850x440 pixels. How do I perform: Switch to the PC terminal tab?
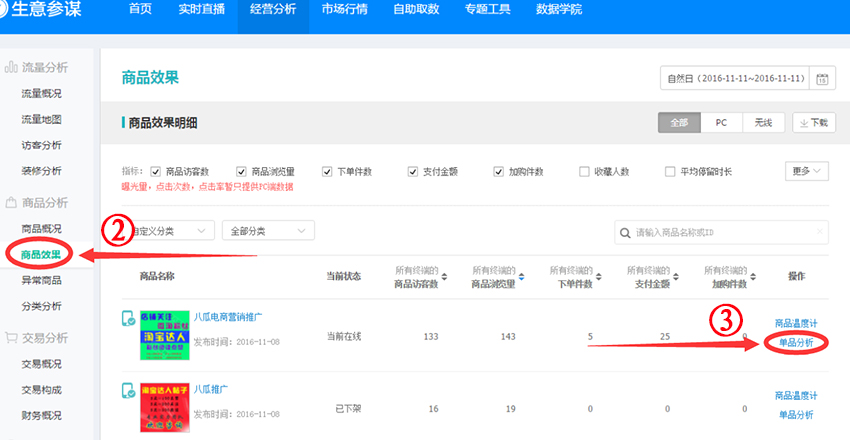point(721,123)
